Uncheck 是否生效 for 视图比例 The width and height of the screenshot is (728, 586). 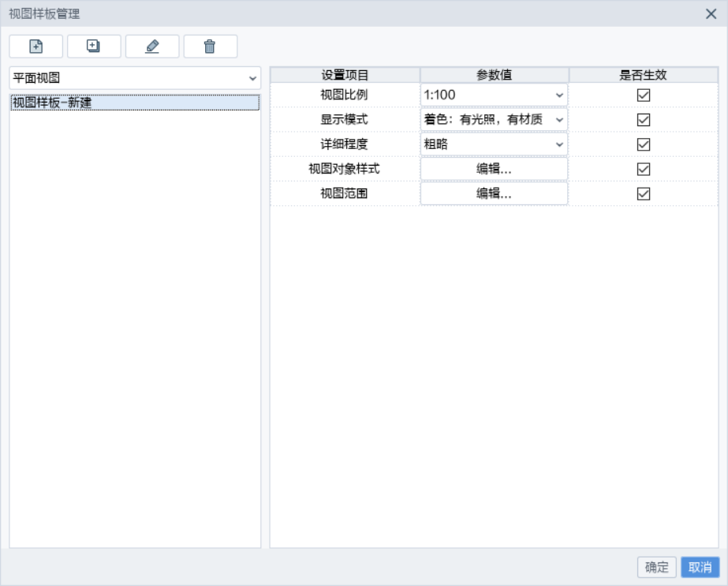(x=644, y=95)
